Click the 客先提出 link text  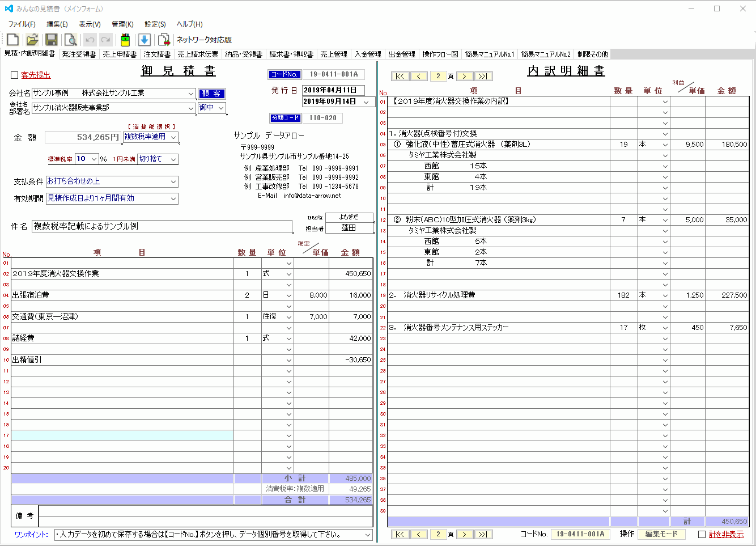pos(36,75)
